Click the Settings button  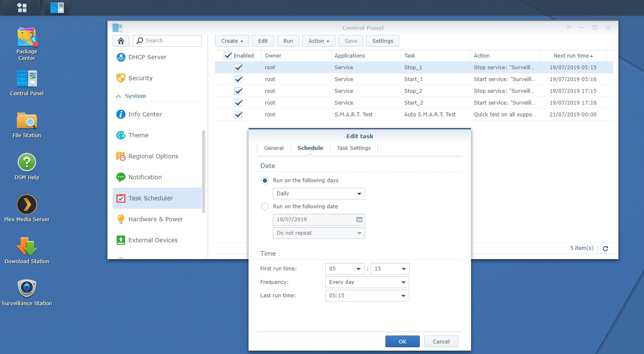[383, 41]
